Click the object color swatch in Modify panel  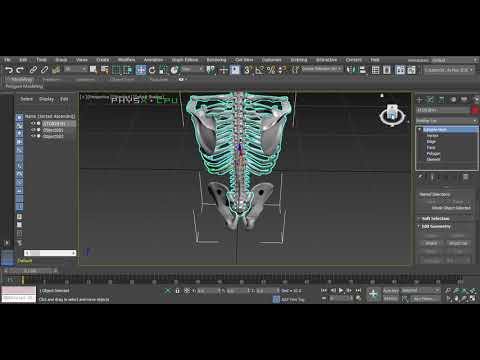pyautogui.click(x=475, y=110)
